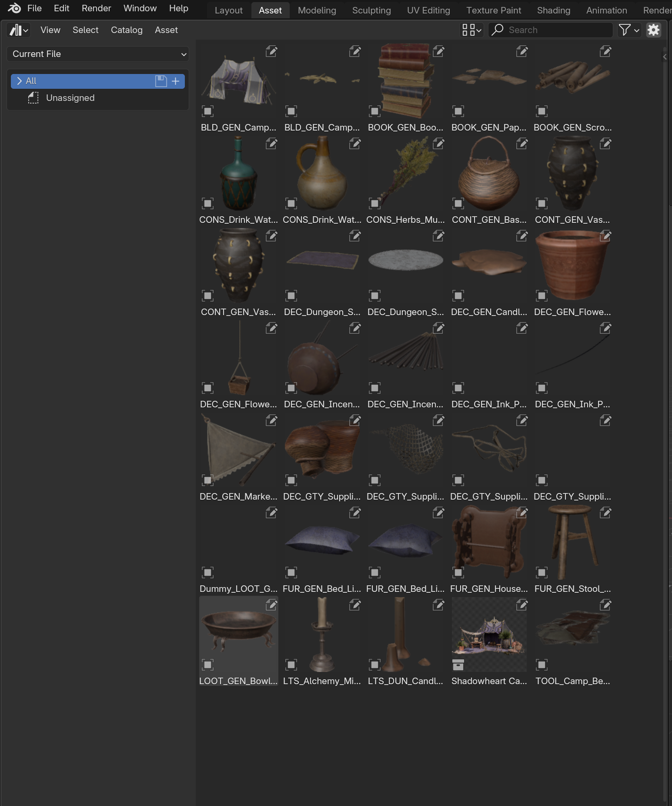
Task: Switch to the UV Editing tab
Action: click(x=428, y=10)
